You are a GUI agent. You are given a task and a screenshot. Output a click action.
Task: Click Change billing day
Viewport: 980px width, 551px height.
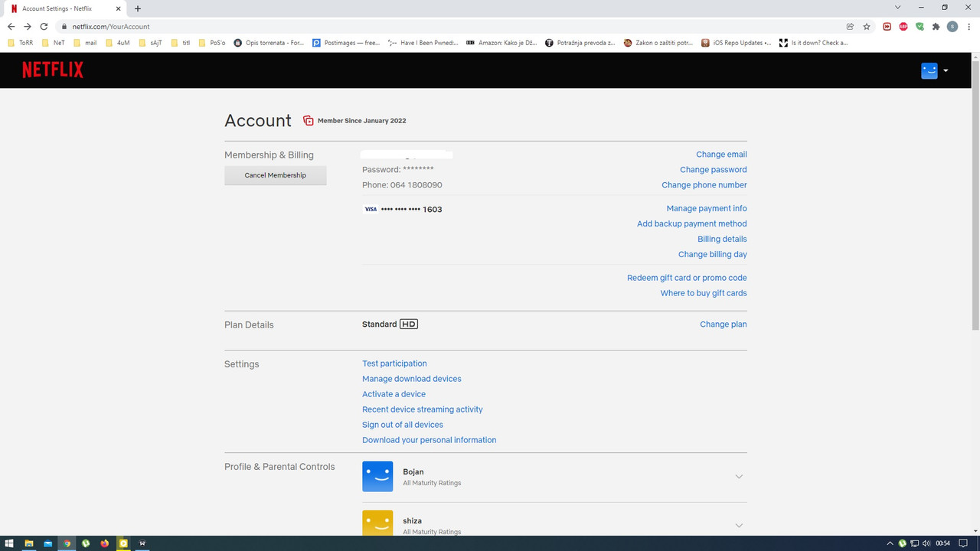tap(713, 255)
